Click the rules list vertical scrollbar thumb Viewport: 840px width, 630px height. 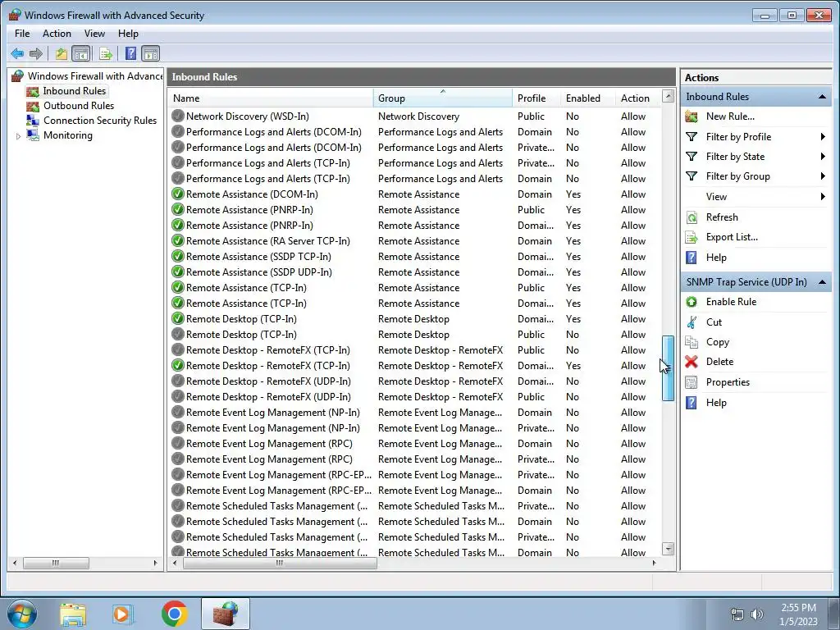[668, 368]
